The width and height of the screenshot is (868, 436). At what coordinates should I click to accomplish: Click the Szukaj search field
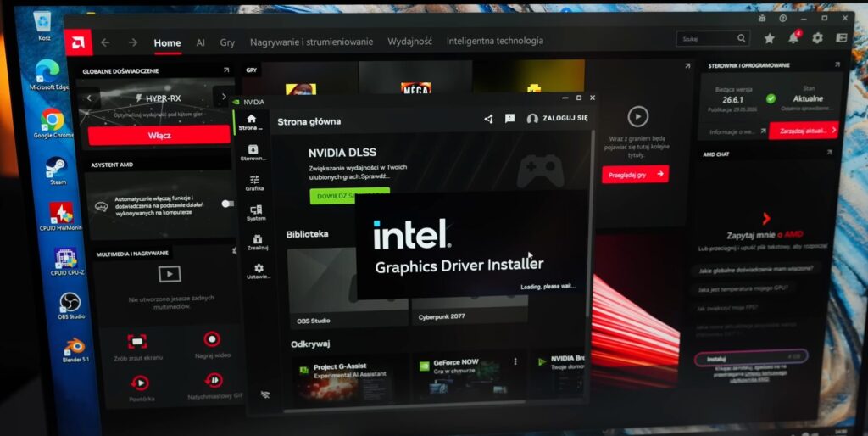(713, 39)
